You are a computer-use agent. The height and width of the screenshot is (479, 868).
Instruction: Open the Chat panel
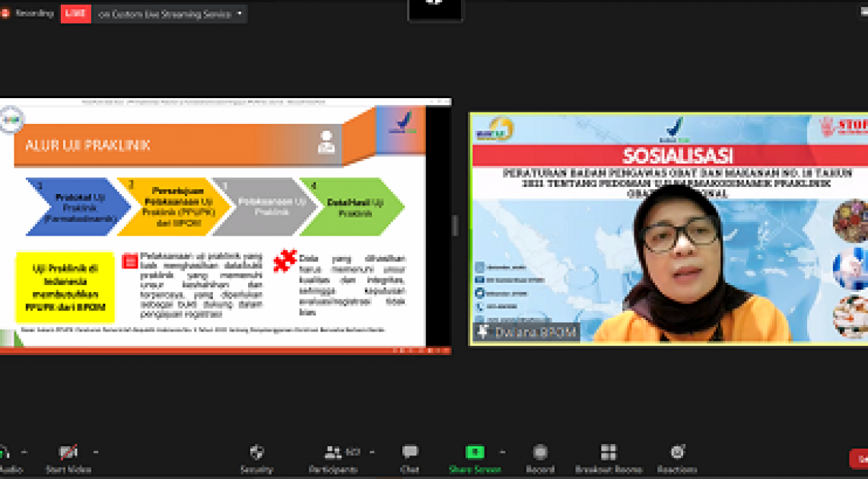coord(410,453)
